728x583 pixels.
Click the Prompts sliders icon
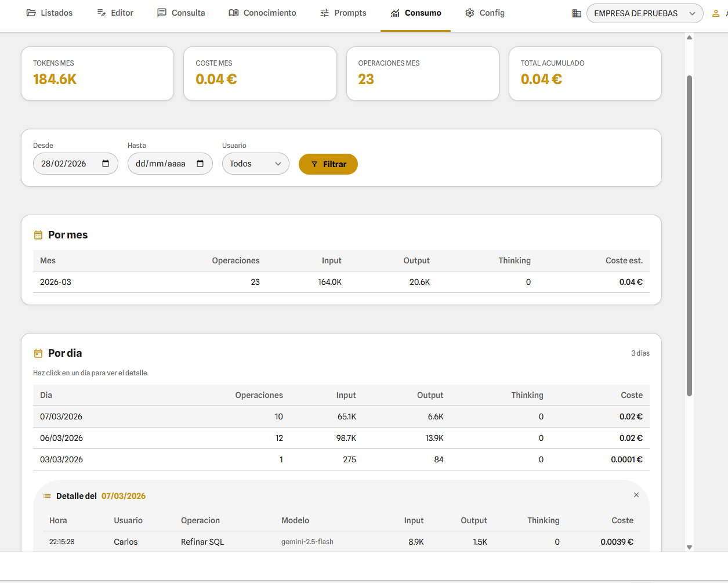tap(325, 13)
